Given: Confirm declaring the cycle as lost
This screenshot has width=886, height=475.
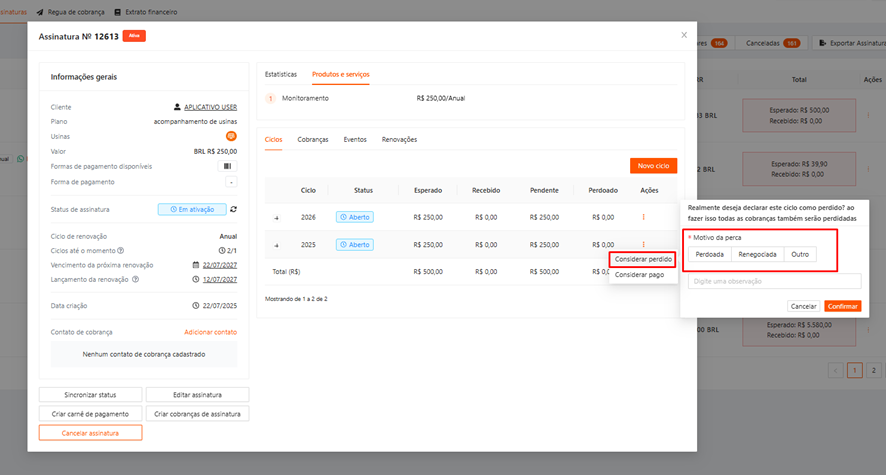Looking at the screenshot, I should point(842,306).
